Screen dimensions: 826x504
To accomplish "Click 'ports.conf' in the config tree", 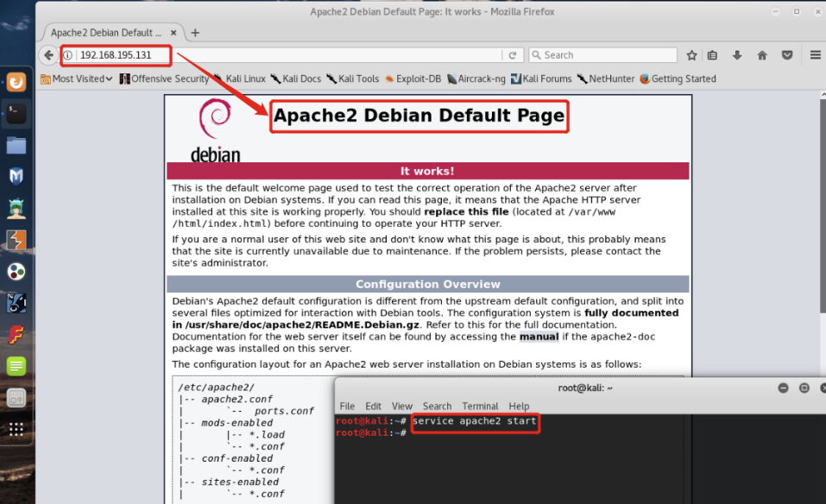I will 284,411.
